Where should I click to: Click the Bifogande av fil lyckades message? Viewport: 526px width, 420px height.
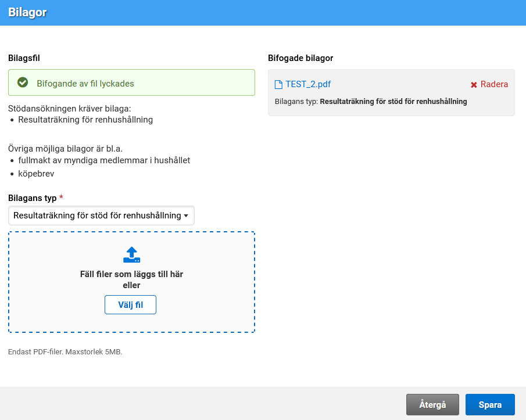85,83
